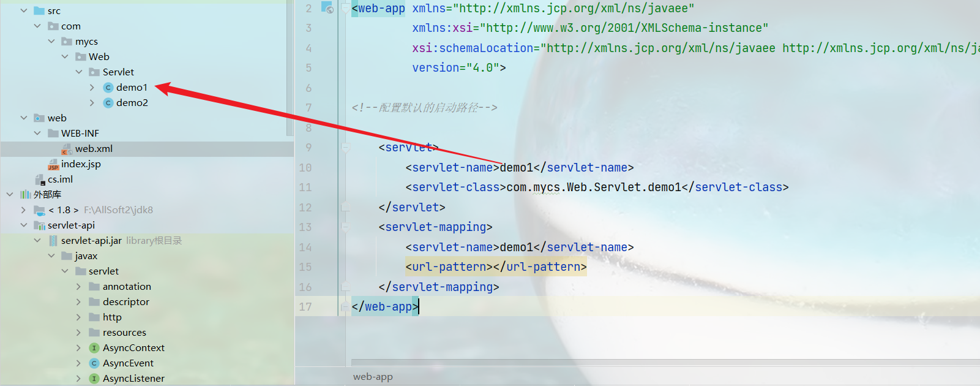This screenshot has width=980, height=386.
Task: Click the editor horizontal scrollbar
Action: coord(665,362)
